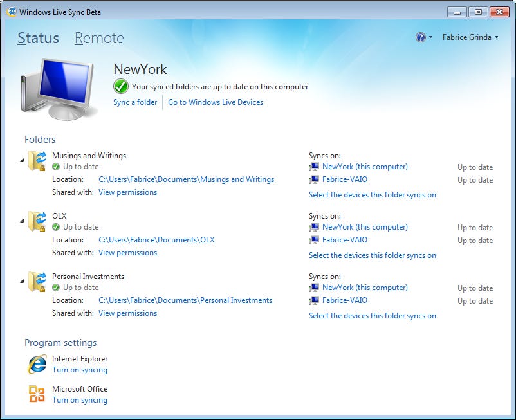Image resolution: width=516 pixels, height=420 pixels.
Task: Click NewYork (this computer) link under OLX
Action: click(365, 227)
